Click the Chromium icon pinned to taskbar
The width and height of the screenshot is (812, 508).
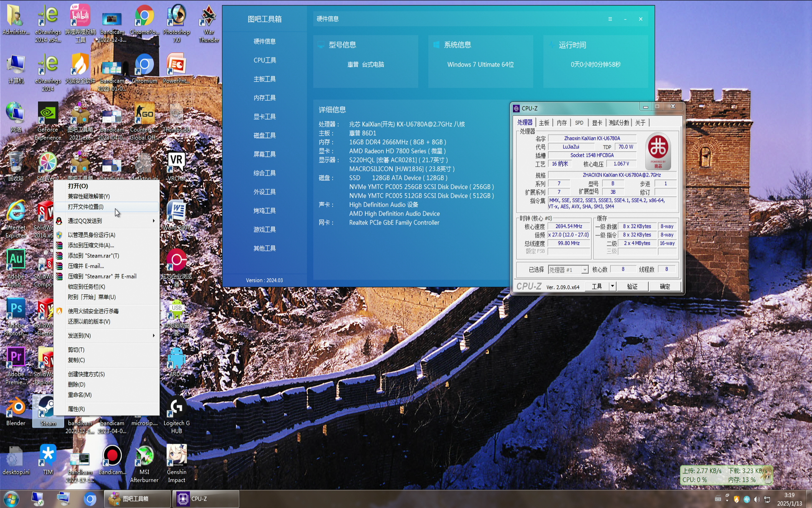[x=90, y=499]
